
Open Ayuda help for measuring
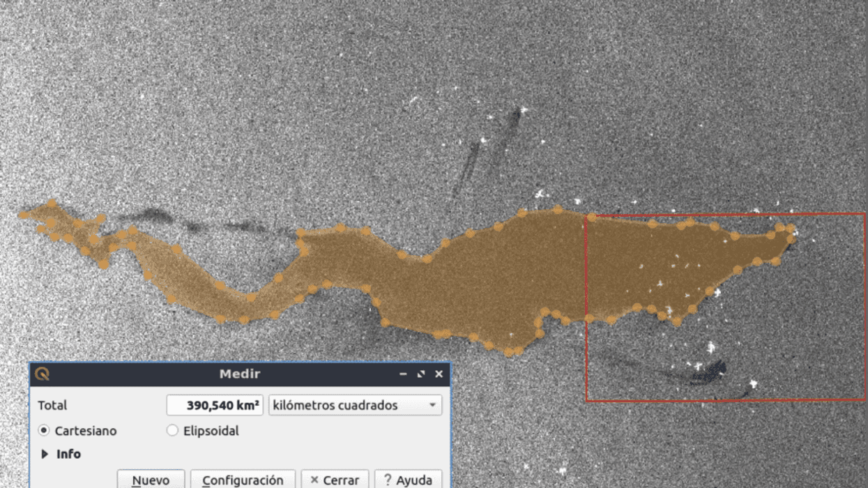pos(408,480)
